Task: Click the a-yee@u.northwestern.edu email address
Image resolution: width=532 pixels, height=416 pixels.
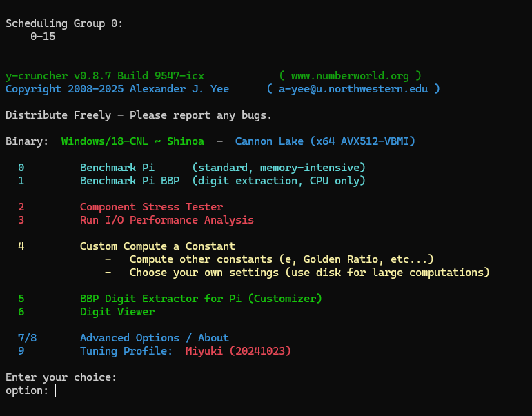Action: tap(353, 89)
